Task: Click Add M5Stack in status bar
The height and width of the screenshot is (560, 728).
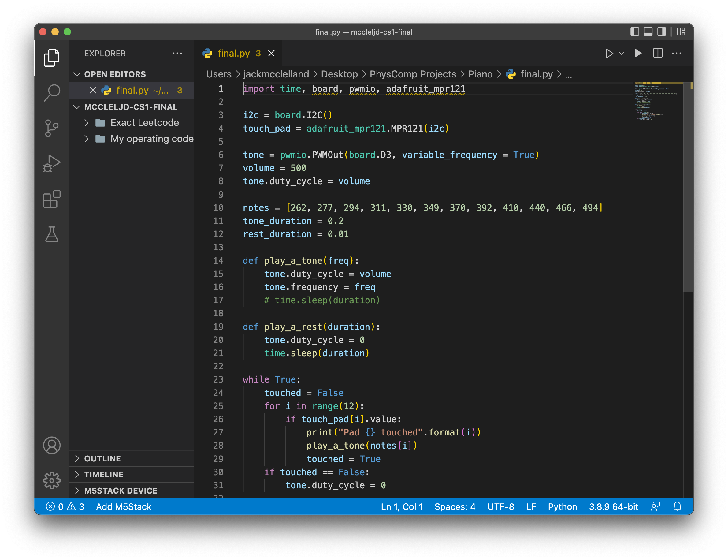Action: point(124,507)
